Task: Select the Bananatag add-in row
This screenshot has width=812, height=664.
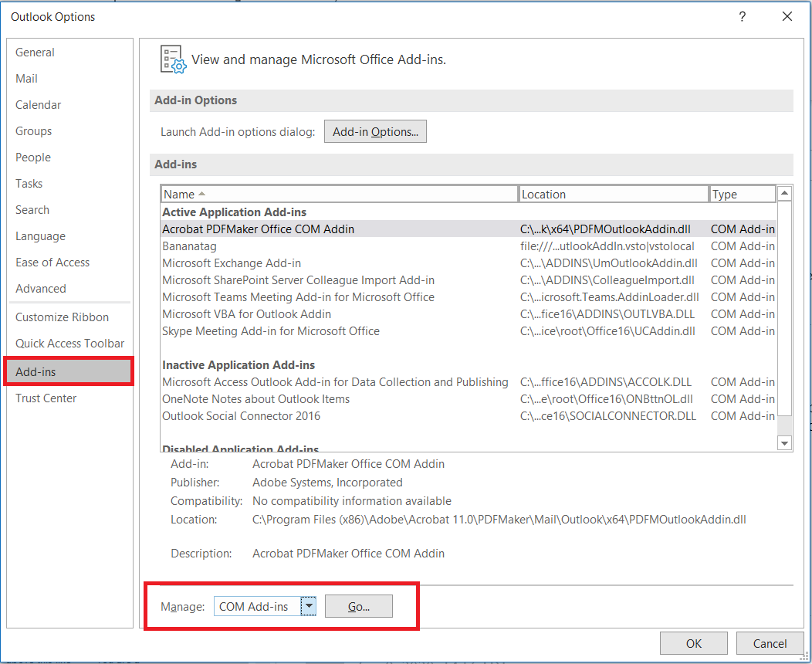Action: [x=183, y=246]
